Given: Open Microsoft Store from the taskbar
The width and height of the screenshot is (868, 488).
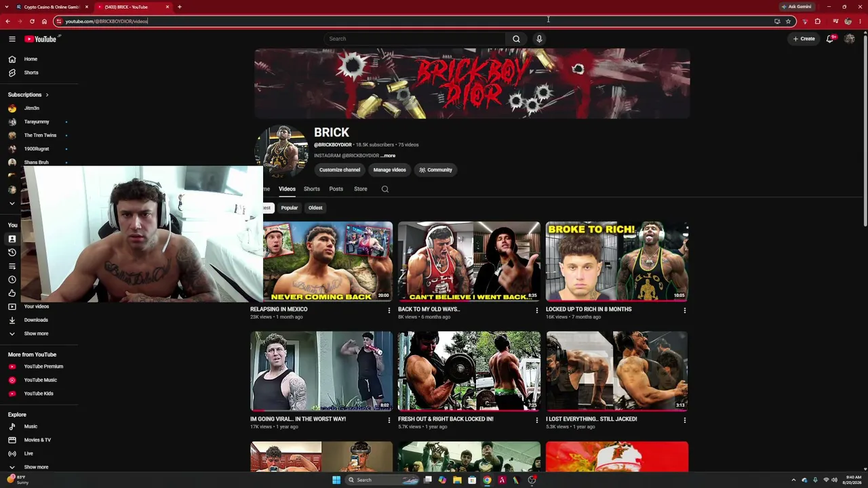Looking at the screenshot, I should 472,480.
